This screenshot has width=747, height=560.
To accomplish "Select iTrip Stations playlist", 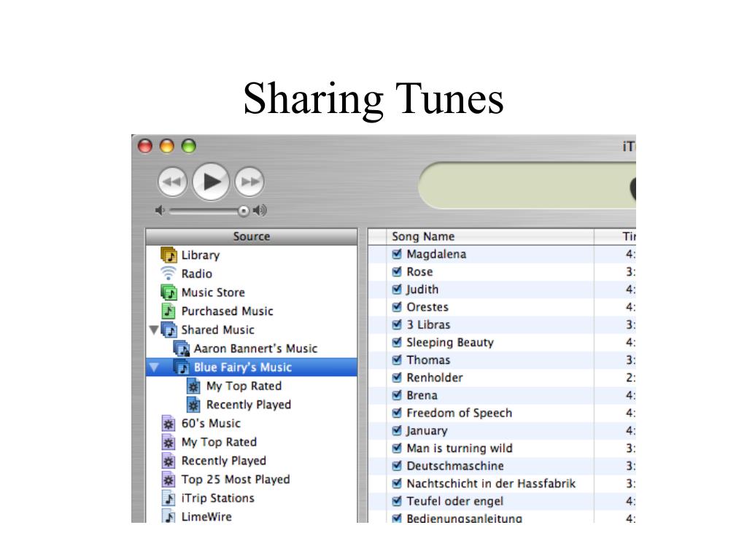I will click(x=217, y=498).
